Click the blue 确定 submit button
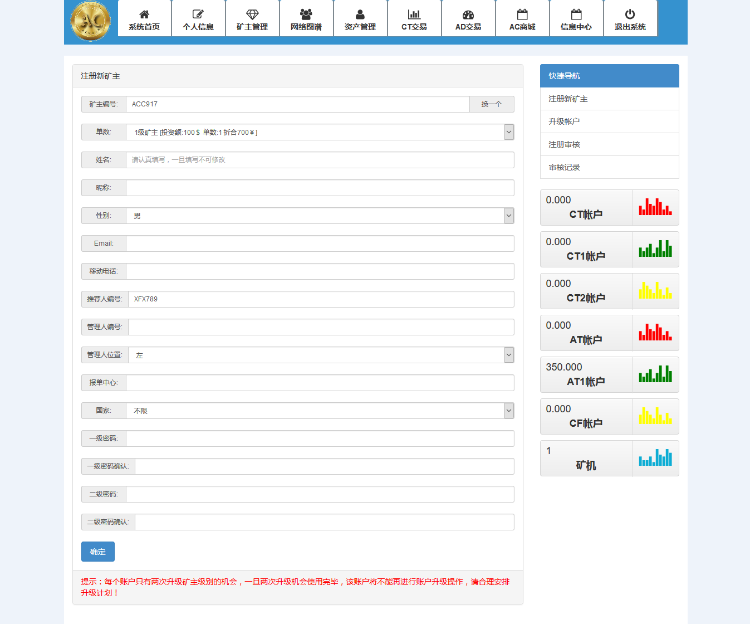750x624 pixels. coord(98,552)
